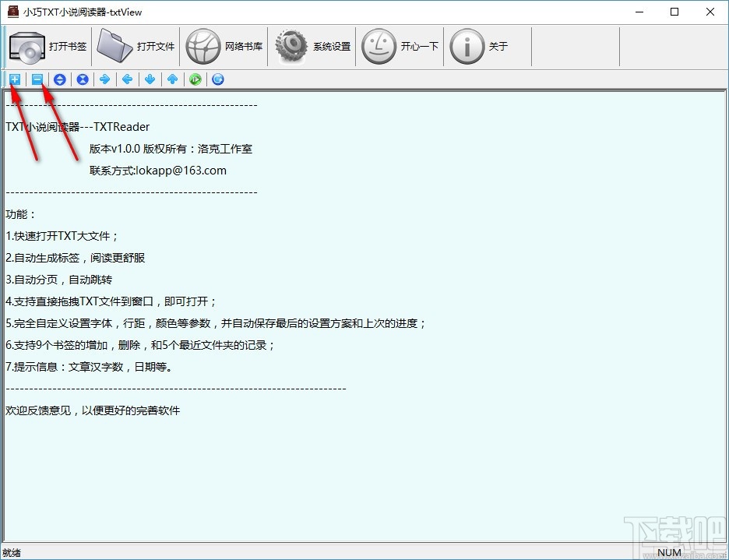Click the blue plus enlarge icon
729x560 pixels.
click(x=15, y=79)
